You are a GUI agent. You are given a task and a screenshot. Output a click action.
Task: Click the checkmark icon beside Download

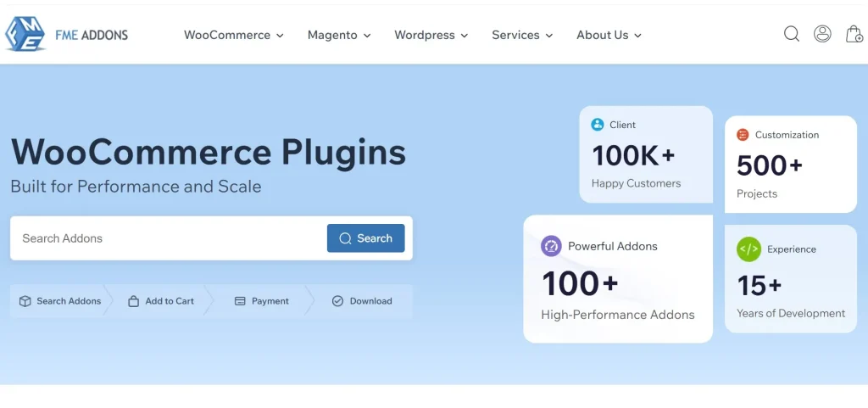coord(337,301)
